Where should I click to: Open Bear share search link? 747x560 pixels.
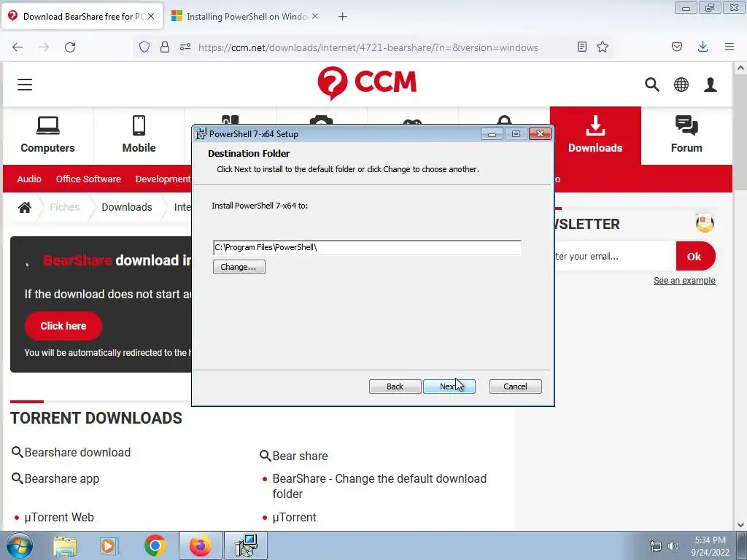pos(300,456)
